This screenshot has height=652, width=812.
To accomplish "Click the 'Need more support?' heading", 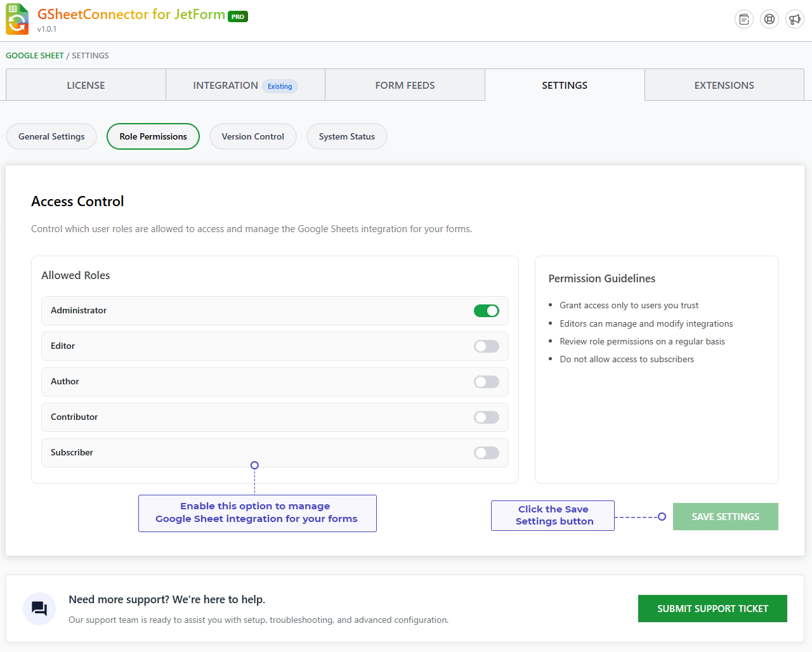I will point(167,599).
